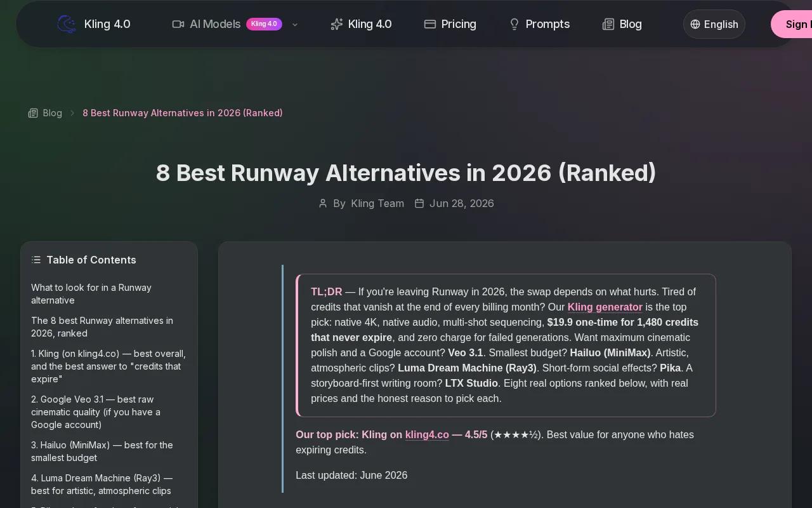Jump to '2. Google Veo 3.1' section
The image size is (812, 508).
click(x=109, y=412)
